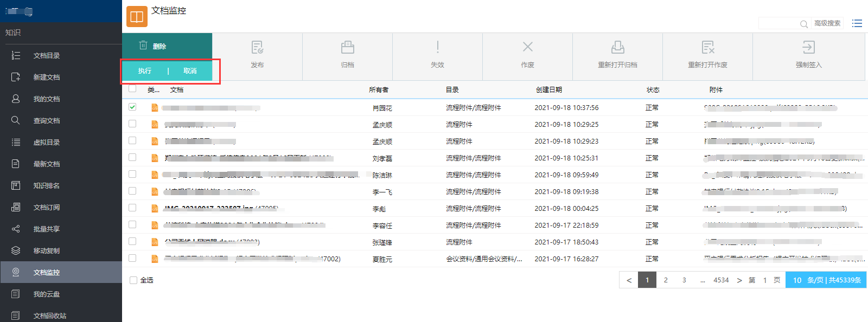Click the 强制签入 force check-in icon
Image resolution: width=868 pixels, height=322 pixels.
(808, 48)
